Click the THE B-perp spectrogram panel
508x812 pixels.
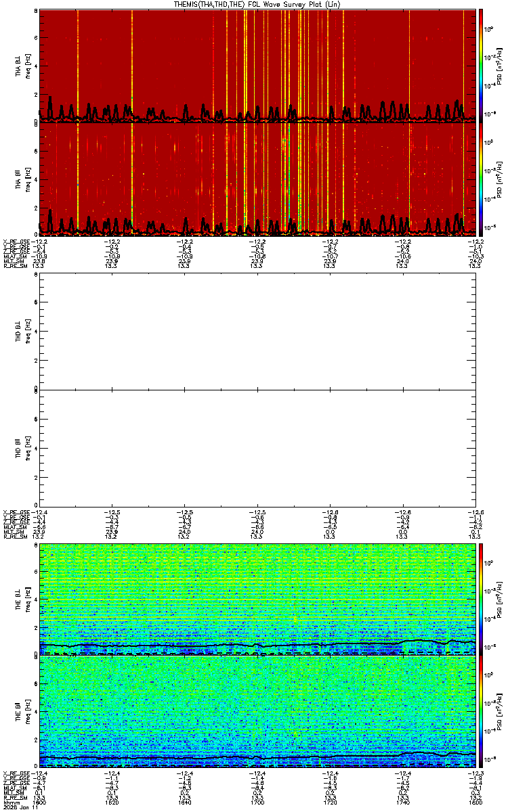257,599
